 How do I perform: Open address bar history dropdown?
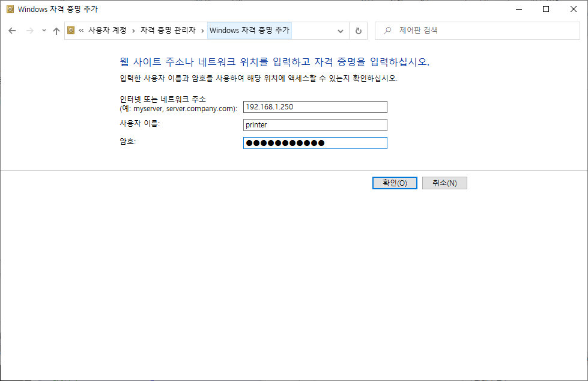340,31
